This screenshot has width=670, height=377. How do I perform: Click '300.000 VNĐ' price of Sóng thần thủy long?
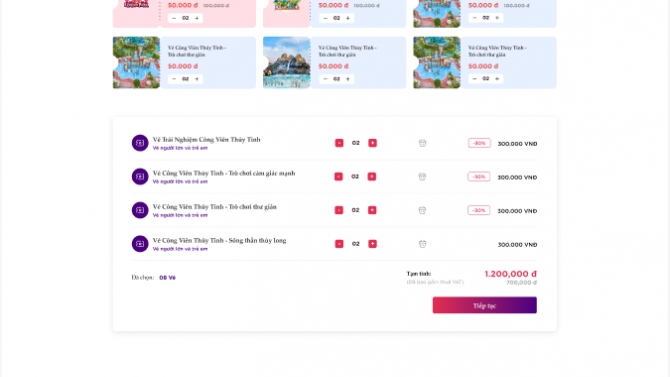[x=517, y=244]
